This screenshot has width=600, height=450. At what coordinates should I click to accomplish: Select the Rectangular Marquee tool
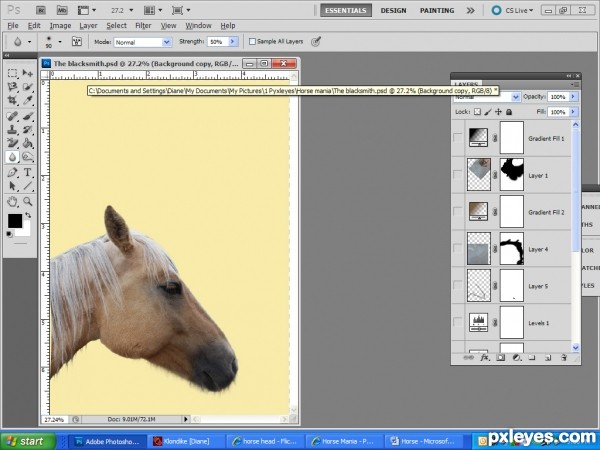point(12,73)
